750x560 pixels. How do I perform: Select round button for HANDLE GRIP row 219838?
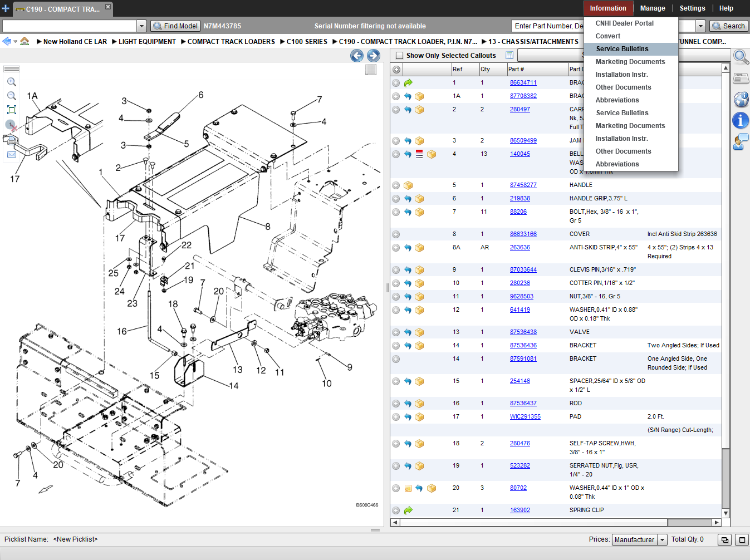click(x=396, y=199)
